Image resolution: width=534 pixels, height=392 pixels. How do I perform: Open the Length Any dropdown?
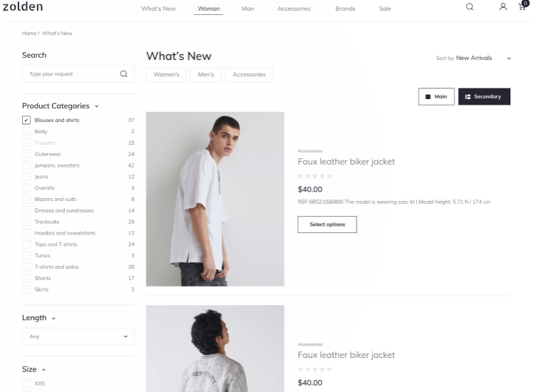click(78, 336)
